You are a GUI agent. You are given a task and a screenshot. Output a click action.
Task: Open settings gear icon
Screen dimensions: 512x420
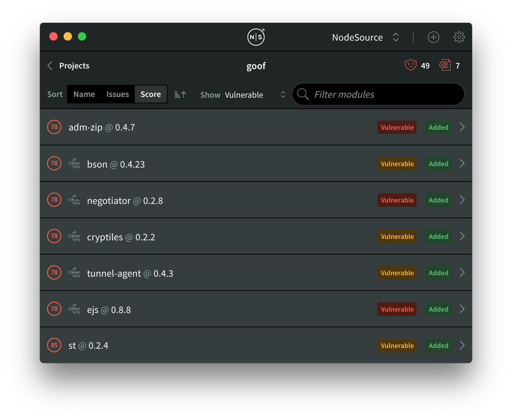tap(459, 37)
